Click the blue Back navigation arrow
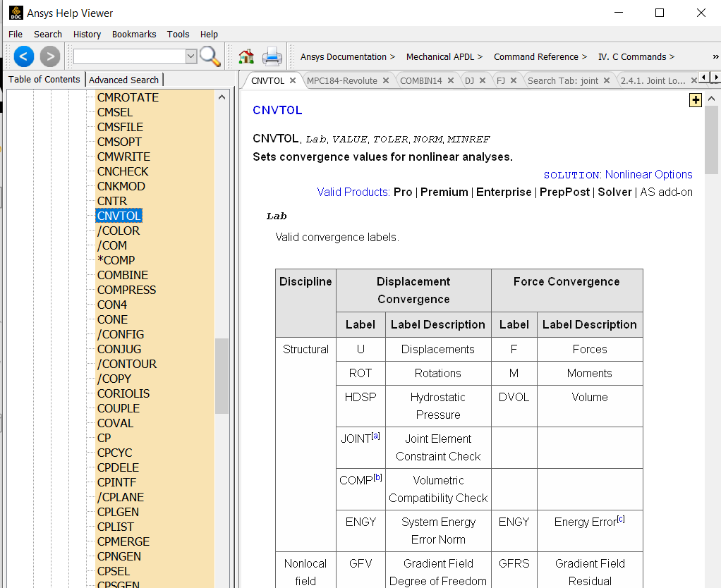 (x=23, y=56)
